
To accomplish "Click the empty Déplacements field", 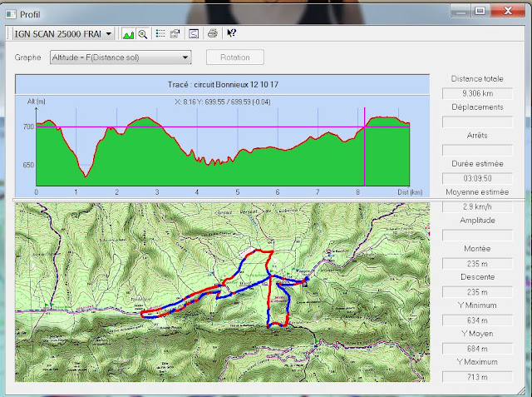I will coord(477,122).
